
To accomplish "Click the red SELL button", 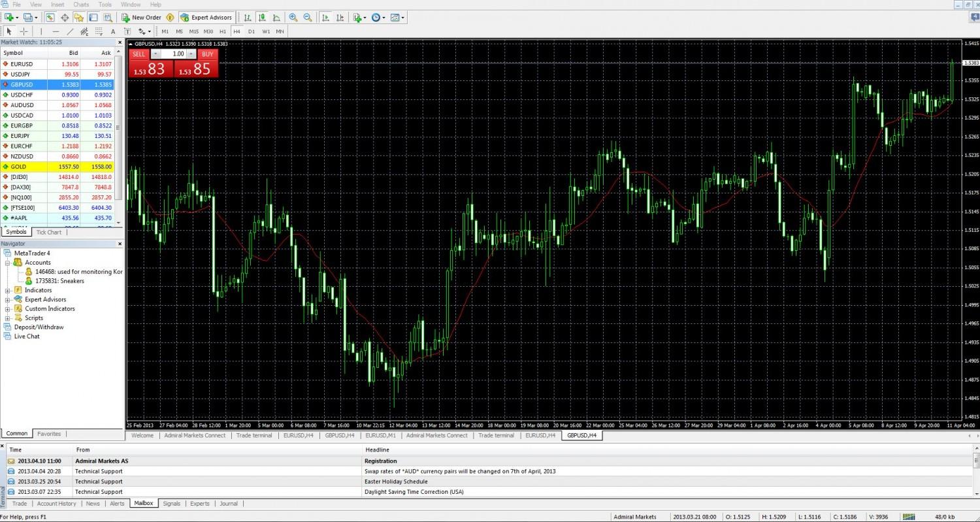I will click(x=139, y=54).
